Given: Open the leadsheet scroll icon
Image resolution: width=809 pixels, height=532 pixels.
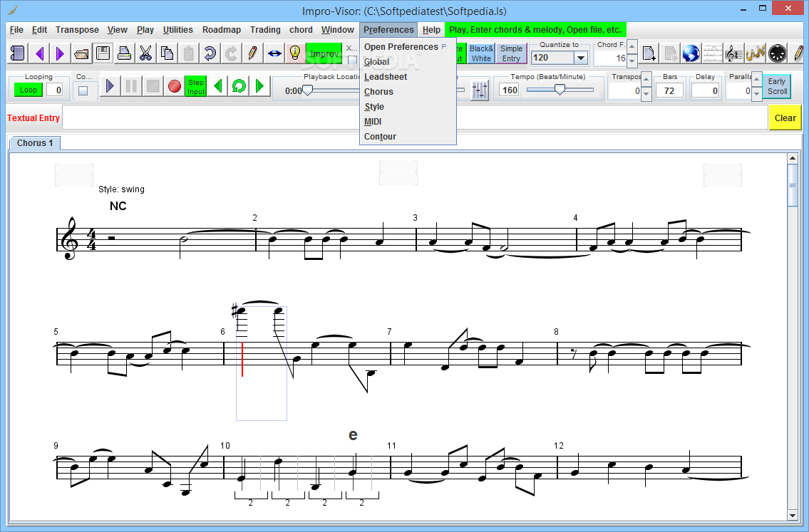Looking at the screenshot, I should tap(18, 53).
